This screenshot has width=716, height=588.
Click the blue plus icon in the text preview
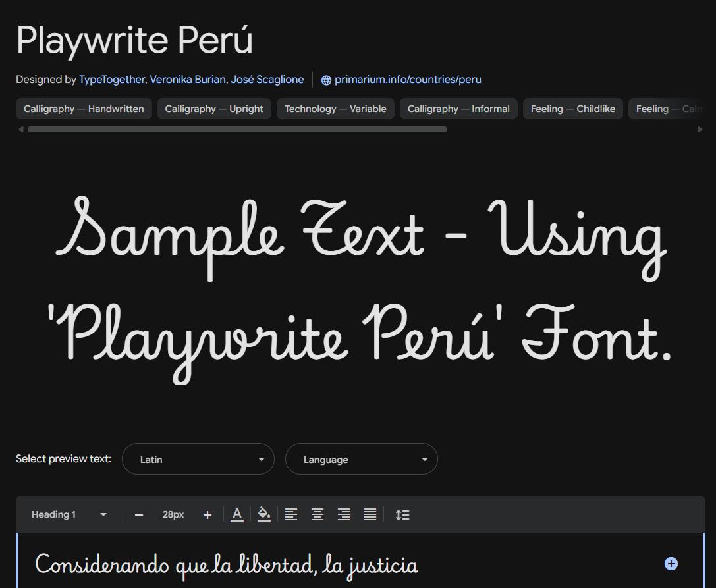tap(671, 564)
